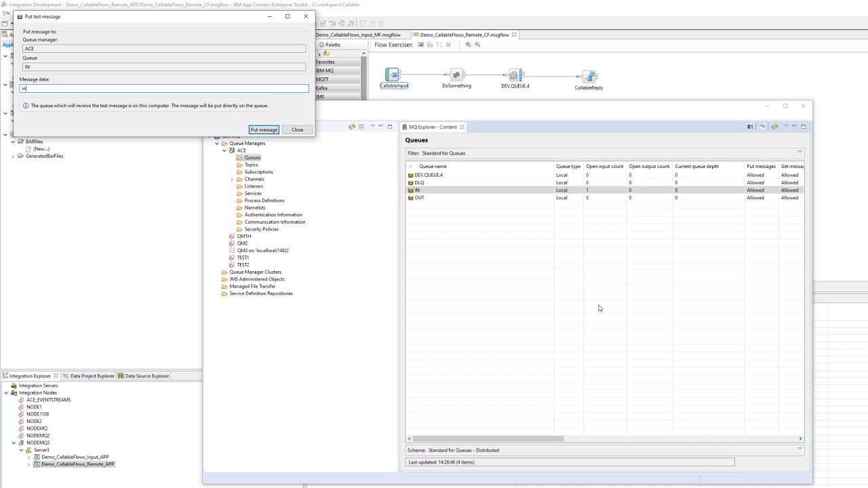Open the Kafka palette drawer

338,88
